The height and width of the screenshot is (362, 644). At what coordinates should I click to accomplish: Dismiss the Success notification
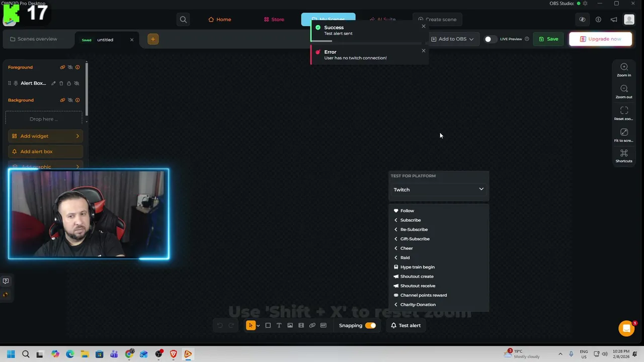pos(423,26)
